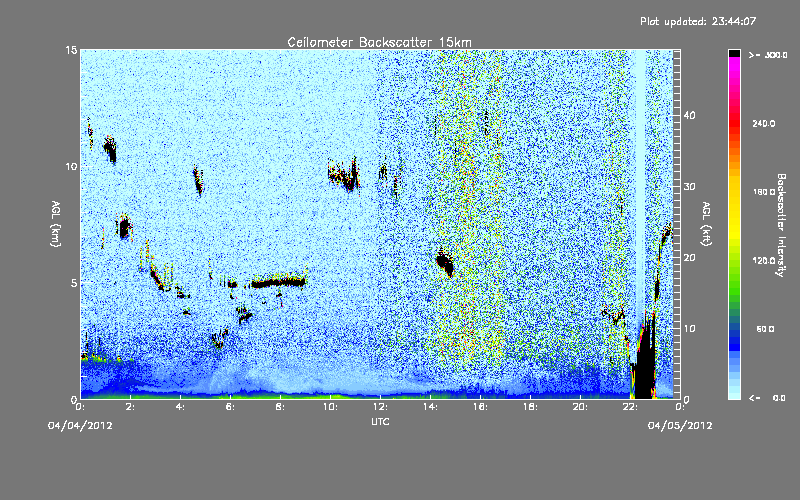The height and width of the screenshot is (500, 800).
Task: Click the 40 kft tick on right axis
Action: [x=689, y=115]
